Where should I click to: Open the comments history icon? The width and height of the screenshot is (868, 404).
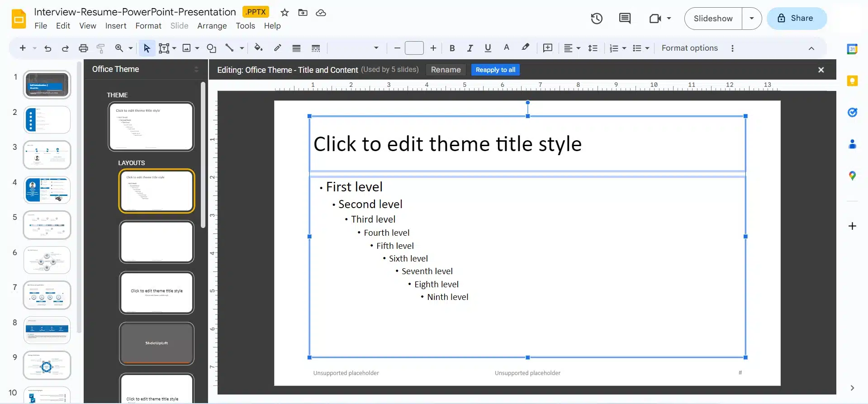point(625,19)
